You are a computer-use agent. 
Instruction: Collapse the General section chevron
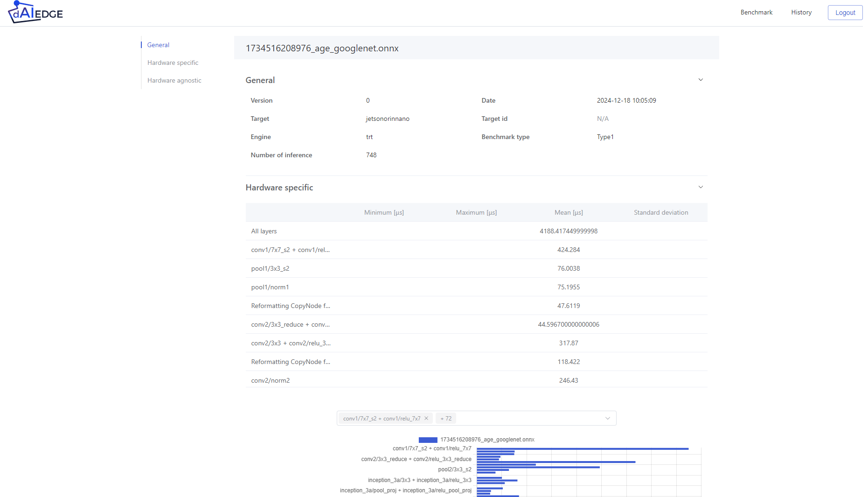pyautogui.click(x=701, y=80)
